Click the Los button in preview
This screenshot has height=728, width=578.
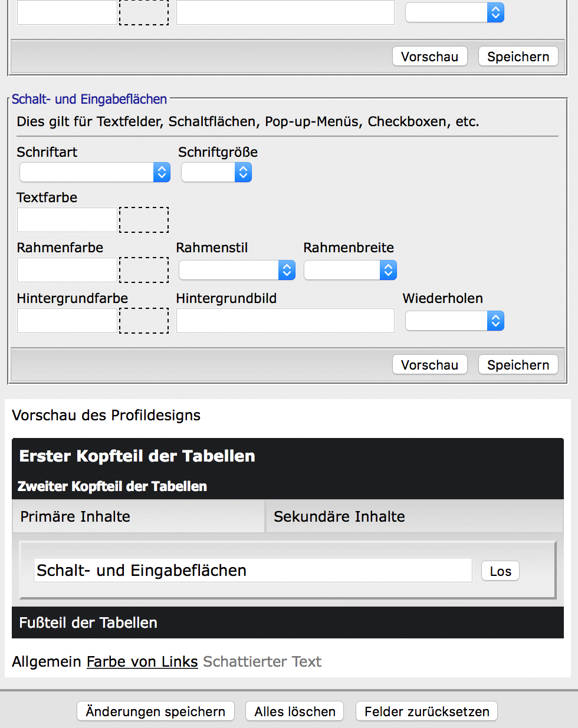click(x=501, y=571)
